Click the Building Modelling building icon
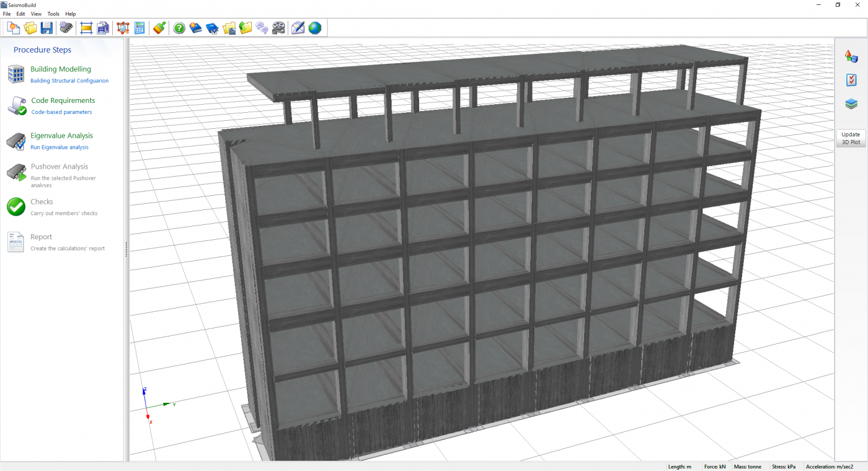Image resolution: width=868 pixels, height=471 pixels. click(15, 74)
